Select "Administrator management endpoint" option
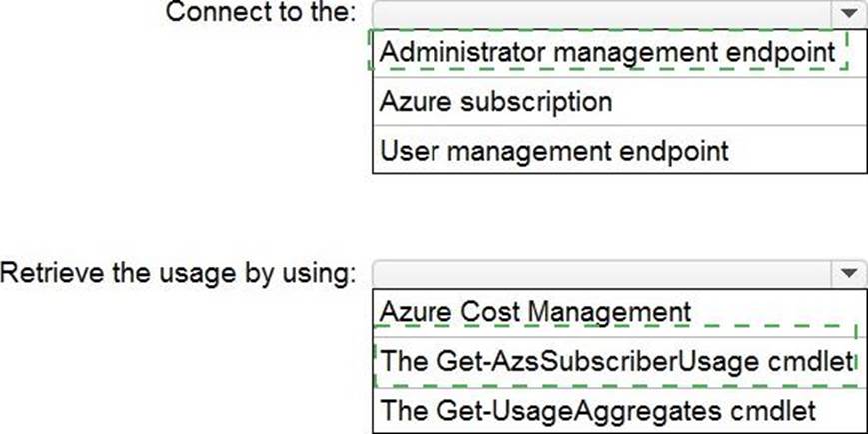This screenshot has width=868, height=434. click(x=607, y=50)
